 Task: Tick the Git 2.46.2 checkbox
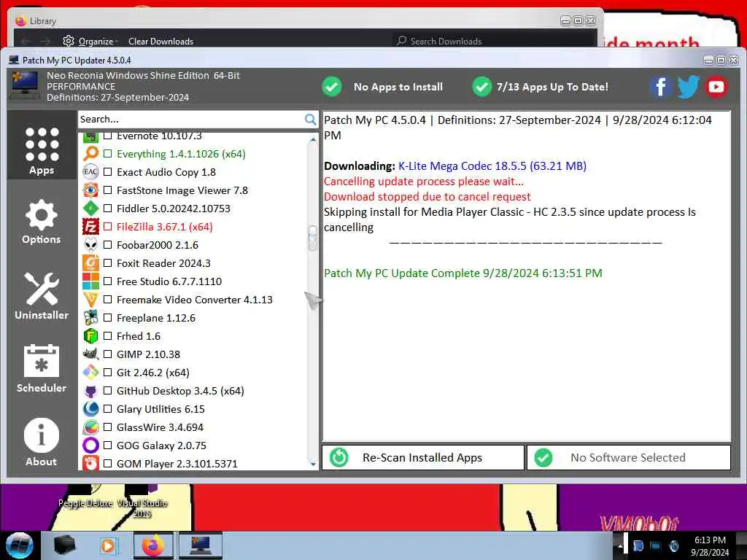108,373
